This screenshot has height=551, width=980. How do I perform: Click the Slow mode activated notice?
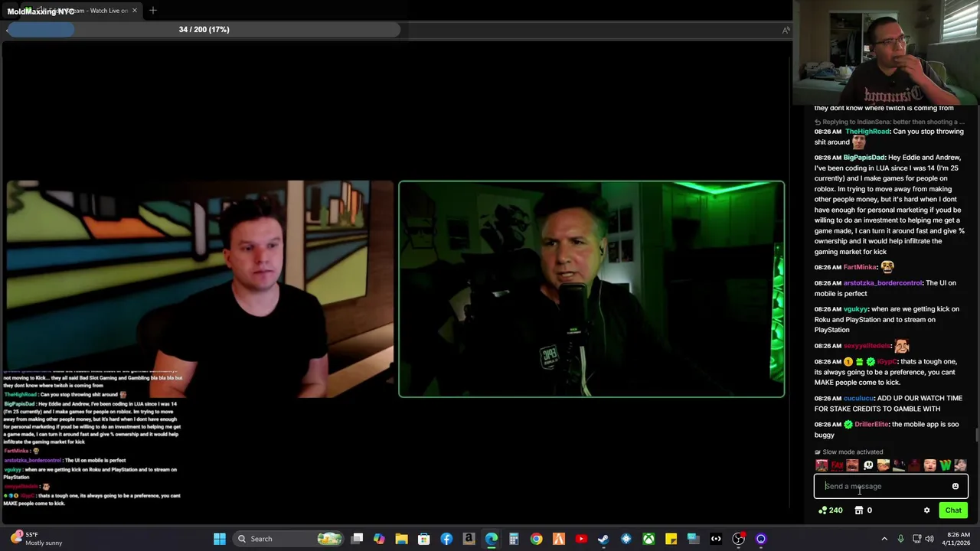click(848, 452)
